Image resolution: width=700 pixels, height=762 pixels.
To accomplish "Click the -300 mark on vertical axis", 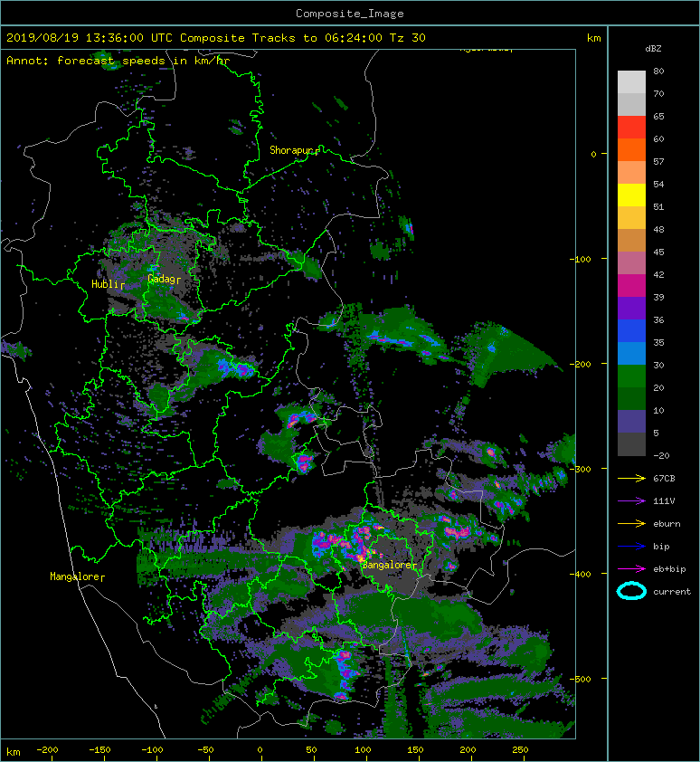I will pos(581,469).
